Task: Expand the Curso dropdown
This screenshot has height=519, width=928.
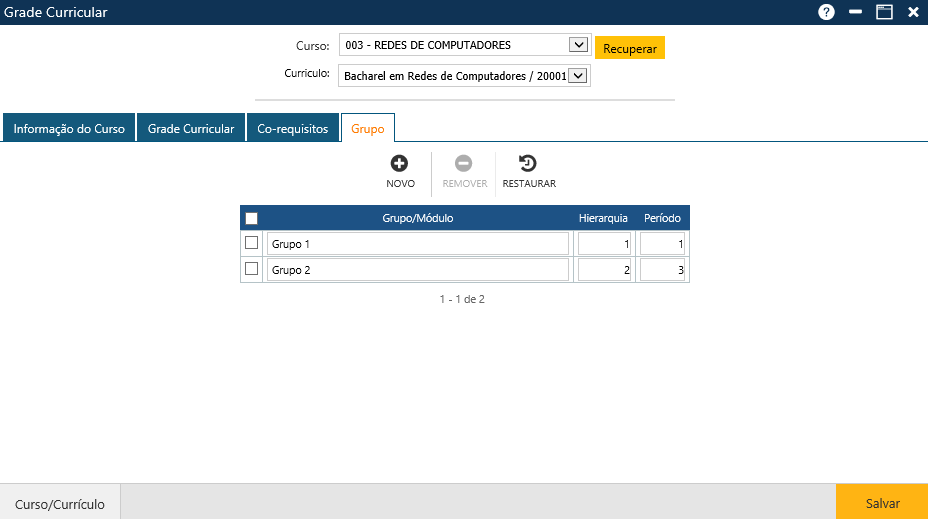Action: 577,45
